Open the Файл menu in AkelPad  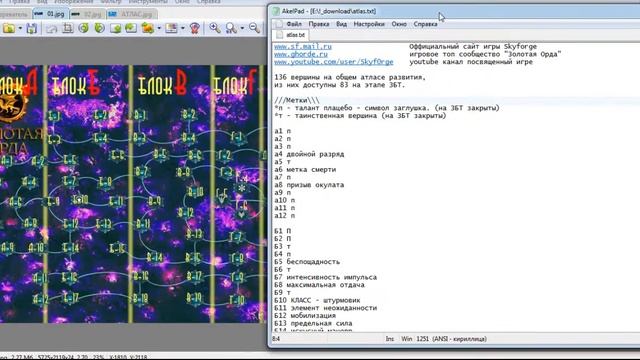coord(294,24)
